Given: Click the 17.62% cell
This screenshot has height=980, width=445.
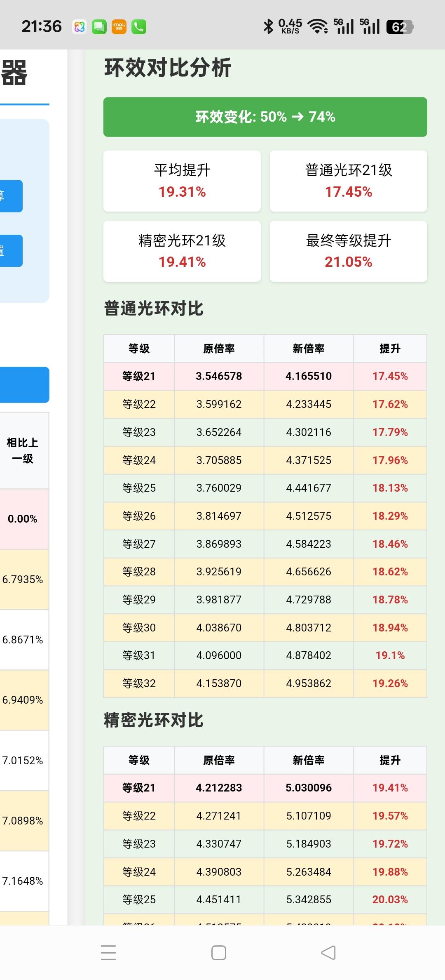Looking at the screenshot, I should [390, 404].
